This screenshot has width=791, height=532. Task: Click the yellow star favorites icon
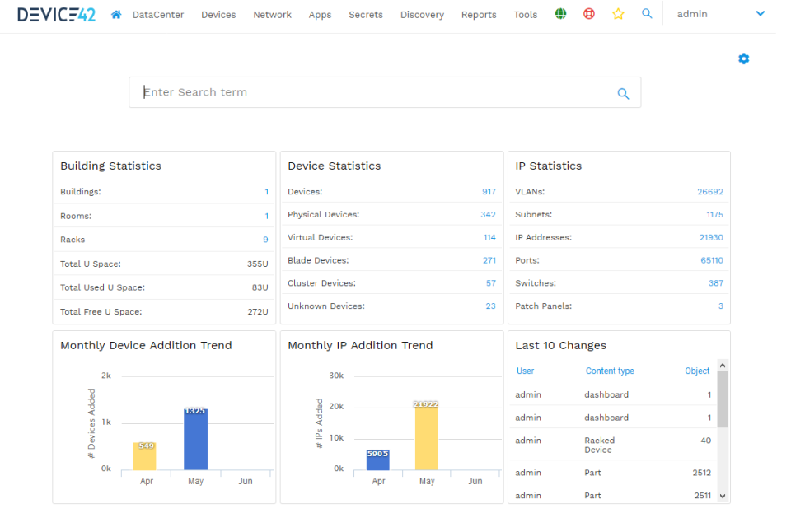coord(618,14)
